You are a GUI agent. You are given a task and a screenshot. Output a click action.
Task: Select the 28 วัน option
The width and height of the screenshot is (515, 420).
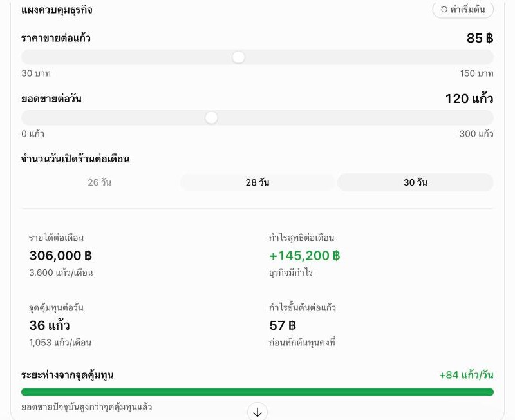[x=257, y=182]
